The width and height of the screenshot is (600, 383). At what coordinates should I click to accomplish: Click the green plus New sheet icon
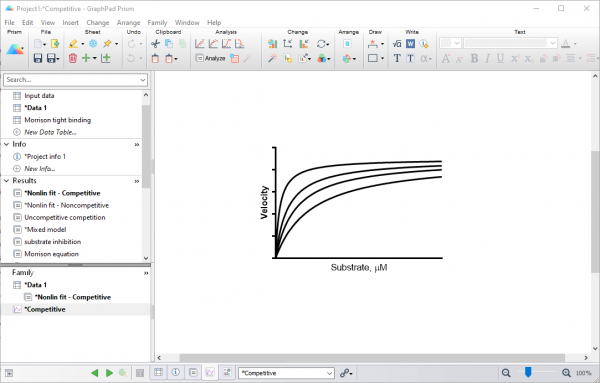[x=86, y=58]
